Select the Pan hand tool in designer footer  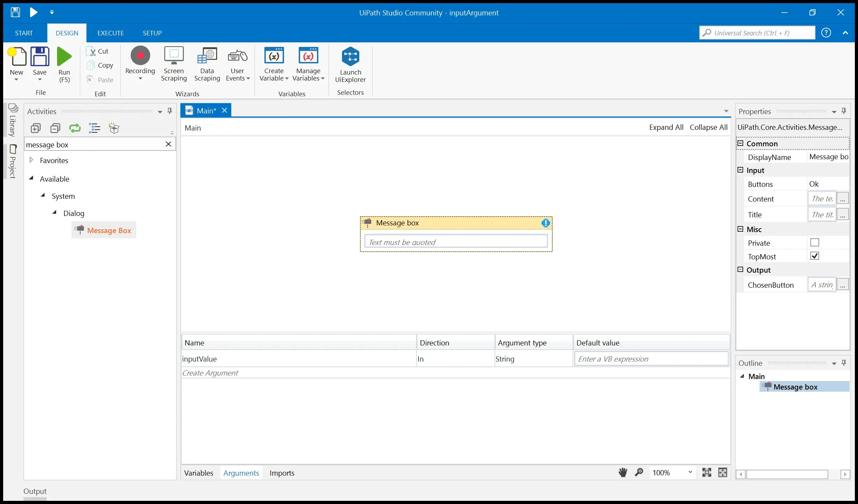(x=623, y=472)
